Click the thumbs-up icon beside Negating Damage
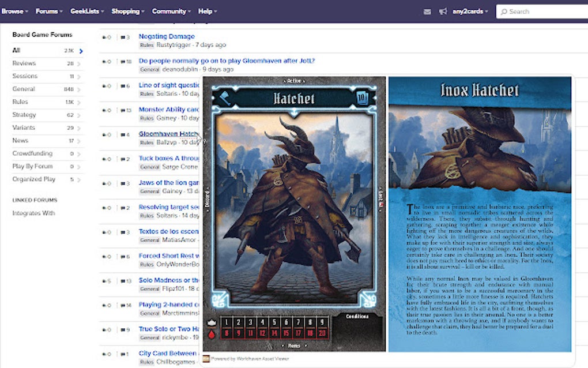The width and height of the screenshot is (588, 368). tap(105, 36)
